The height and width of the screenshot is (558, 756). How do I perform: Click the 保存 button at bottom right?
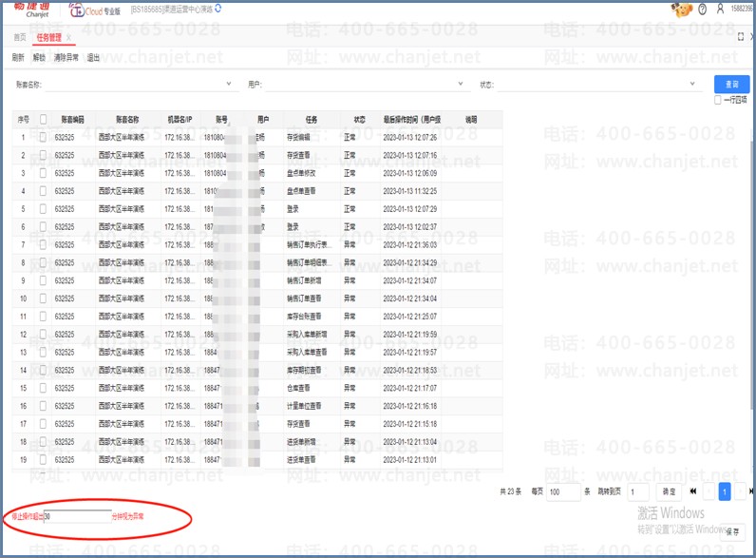coord(732,532)
